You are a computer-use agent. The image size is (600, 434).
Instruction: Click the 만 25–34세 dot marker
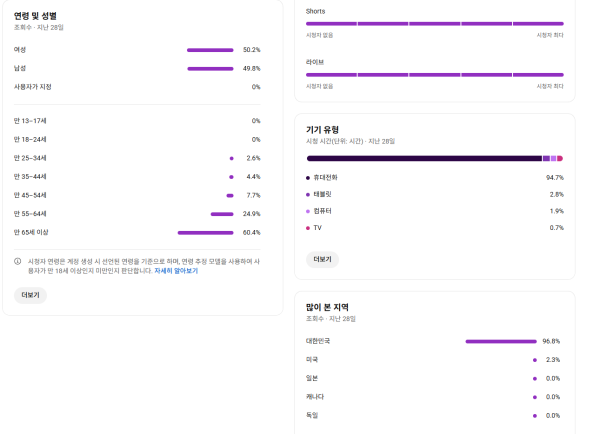231,158
